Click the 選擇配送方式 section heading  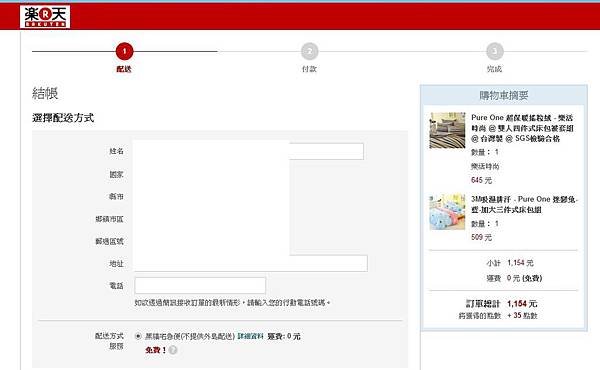63,118
